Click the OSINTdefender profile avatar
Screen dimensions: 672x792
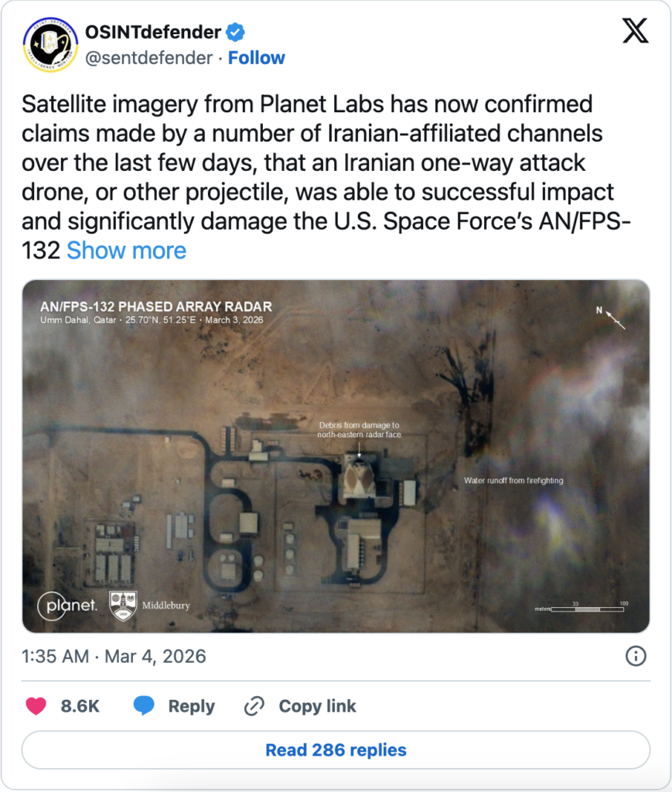coord(50,45)
